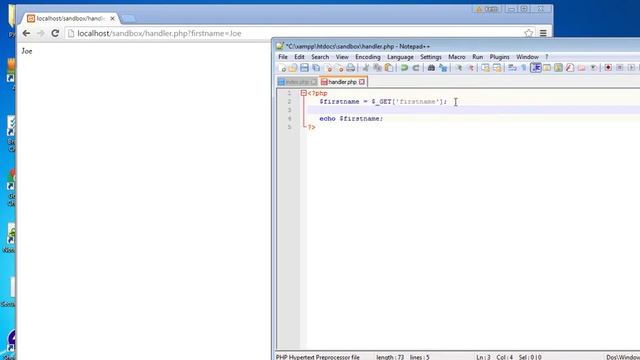The height and width of the screenshot is (360, 640).
Task: Open the Run menu
Action: click(x=478, y=57)
